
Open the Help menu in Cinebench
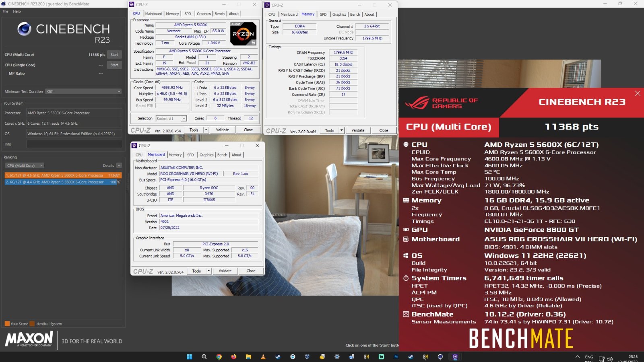click(x=17, y=11)
